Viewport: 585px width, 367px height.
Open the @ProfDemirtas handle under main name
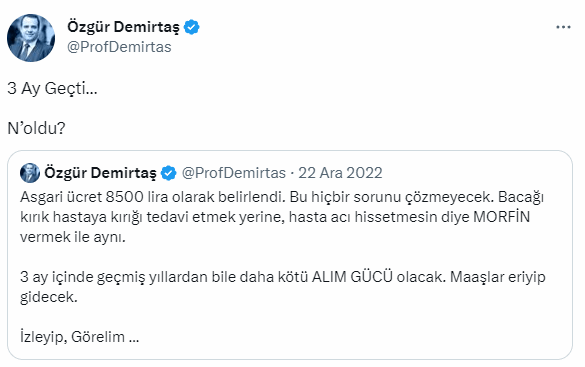[x=119, y=47]
